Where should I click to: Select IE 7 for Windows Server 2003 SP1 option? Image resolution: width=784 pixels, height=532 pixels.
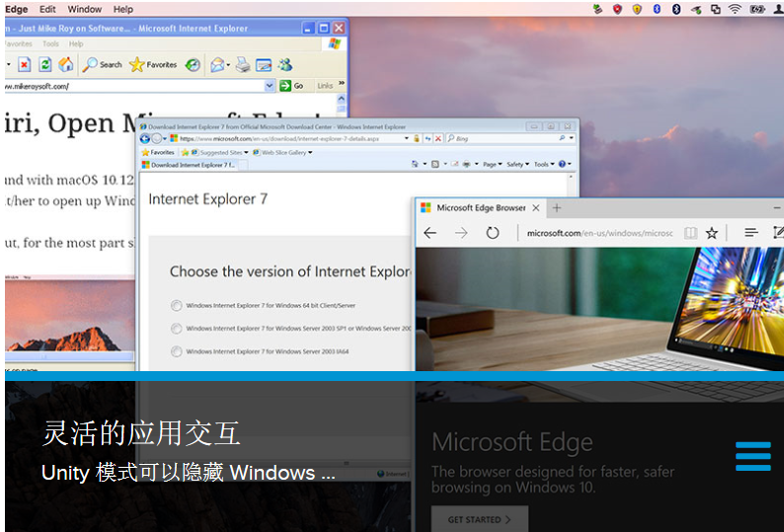coord(176,329)
